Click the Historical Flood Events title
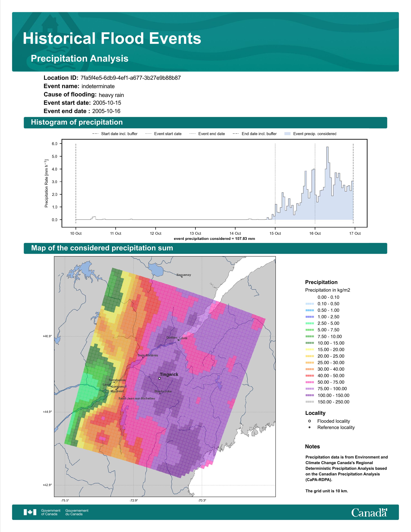Screen dimensions: 411x532 tap(112, 39)
